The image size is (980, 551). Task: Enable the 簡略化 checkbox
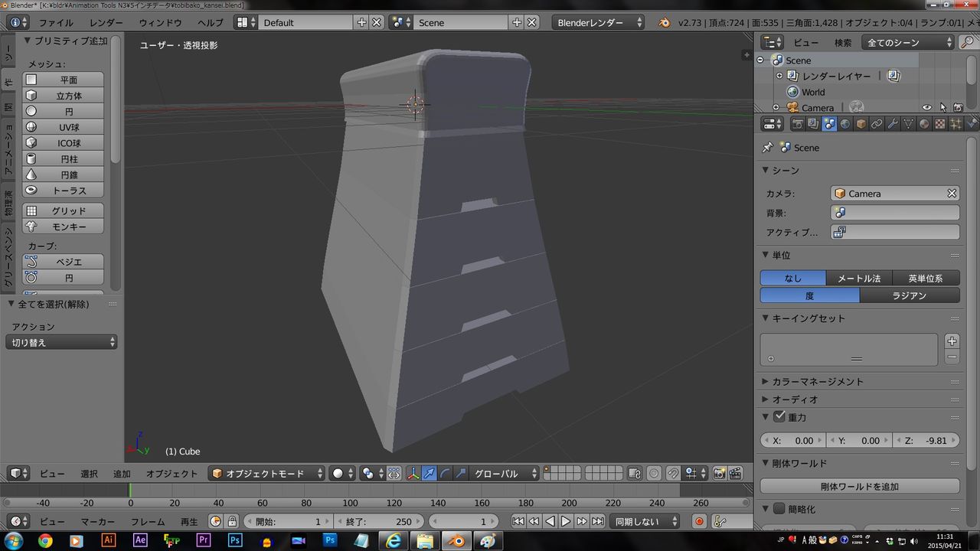[x=779, y=509]
